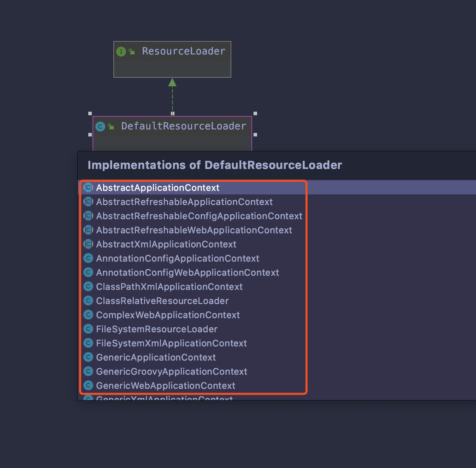Select AbstractXmlApplicationContext from implementations
Screen dimensions: 476x468
coord(166,244)
